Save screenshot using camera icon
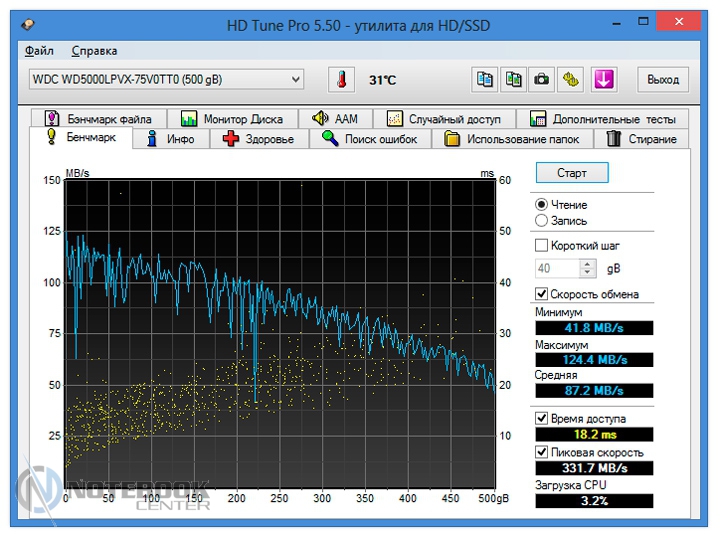This screenshot has height=537, width=720. pos(542,79)
